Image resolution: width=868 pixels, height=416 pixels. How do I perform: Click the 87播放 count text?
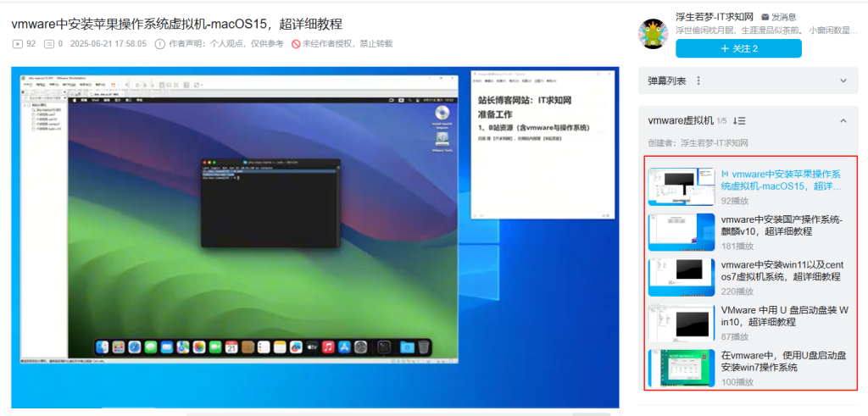click(736, 336)
